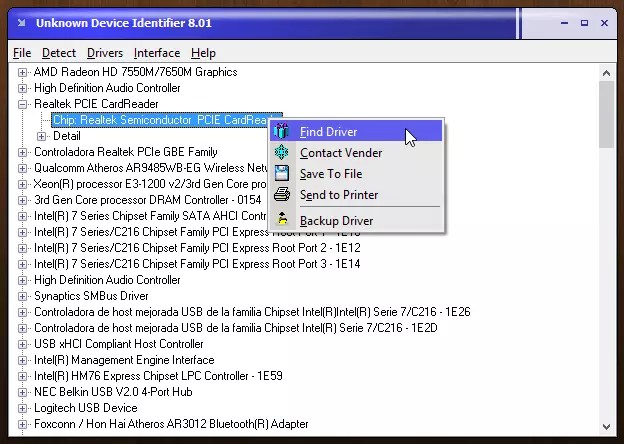Expand Logitech USB Device node
624x444 pixels.
pos(22,408)
